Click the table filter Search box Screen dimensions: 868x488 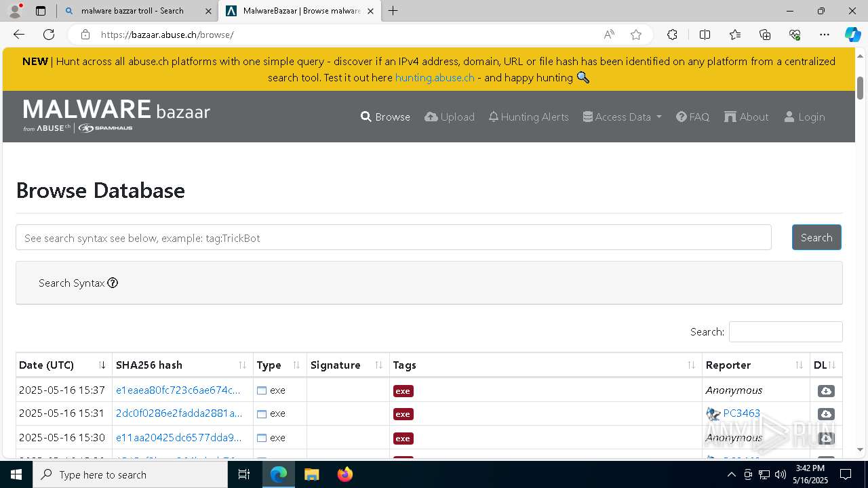785,331
